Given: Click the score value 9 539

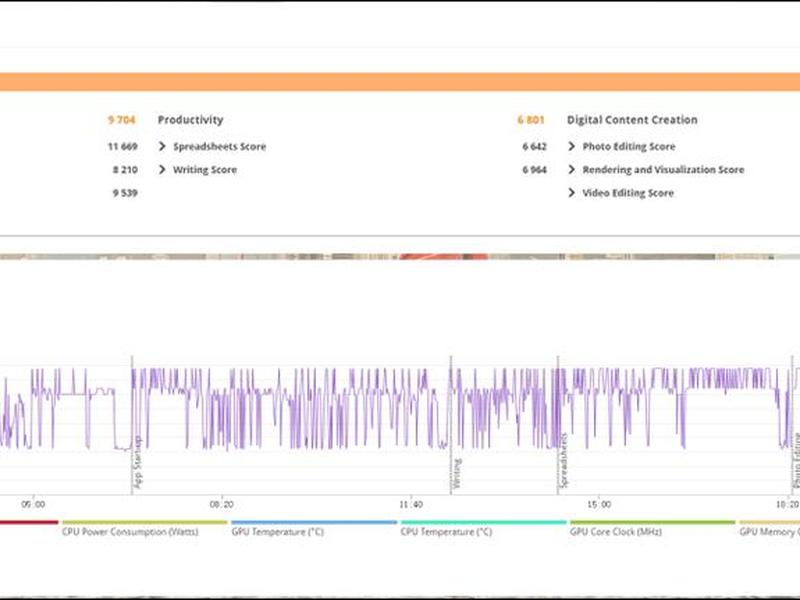Looking at the screenshot, I should tap(125, 193).
